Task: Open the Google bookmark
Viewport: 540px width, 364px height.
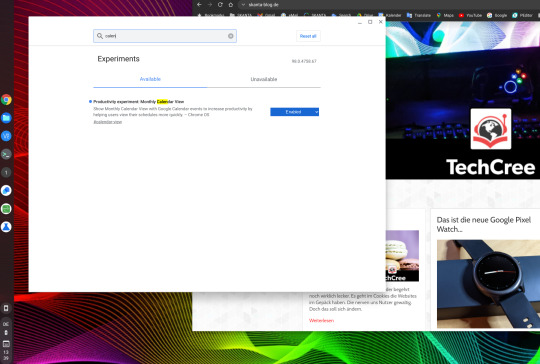Action: [x=497, y=15]
